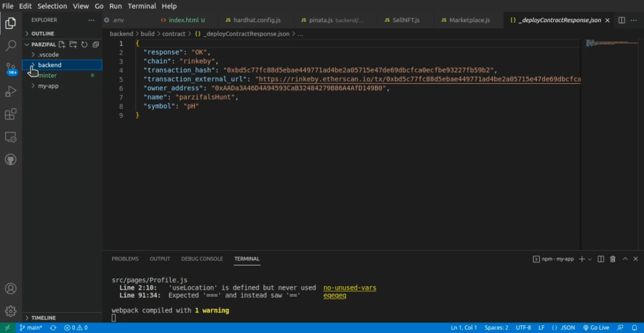Open the rinkeby.etherscan.io transaction link

420,79
